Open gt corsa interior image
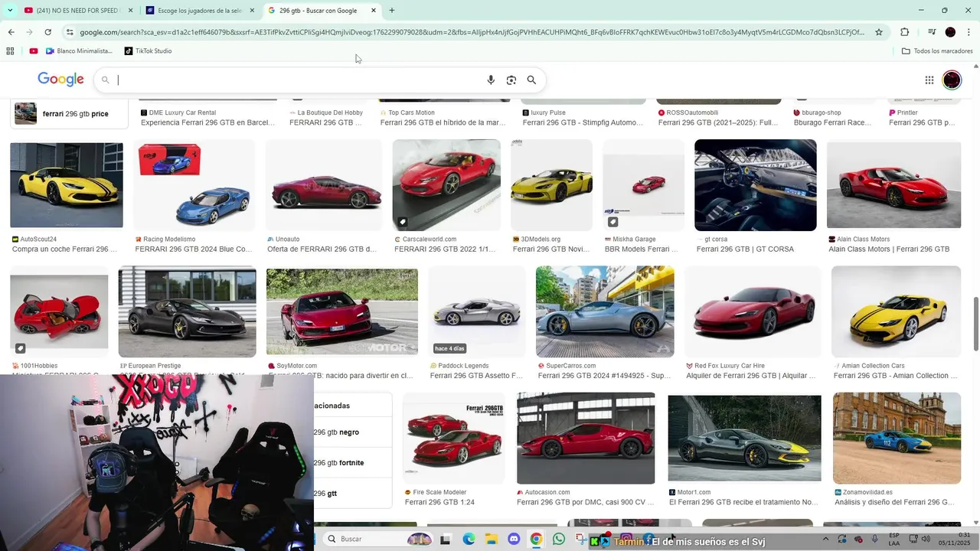This screenshot has height=551, width=980. (x=756, y=185)
